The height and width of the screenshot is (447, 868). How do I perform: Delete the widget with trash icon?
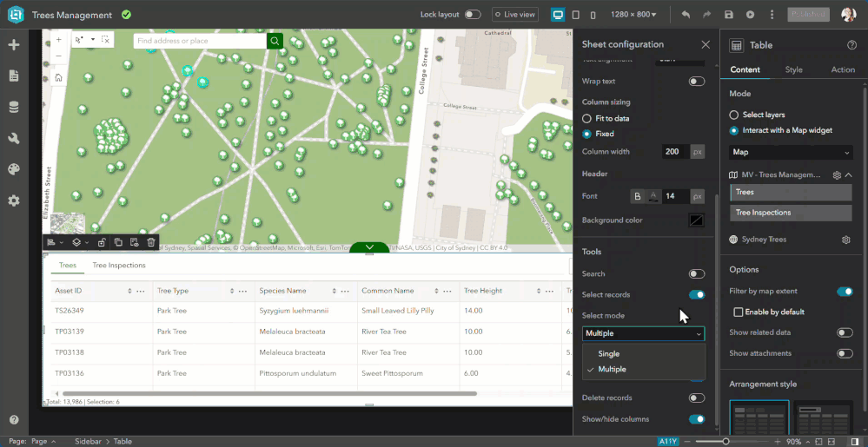coord(150,242)
